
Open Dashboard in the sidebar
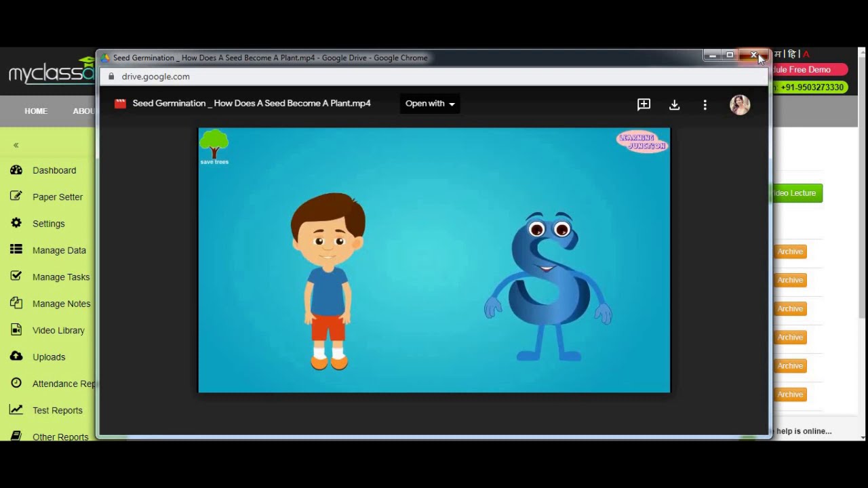pos(54,170)
